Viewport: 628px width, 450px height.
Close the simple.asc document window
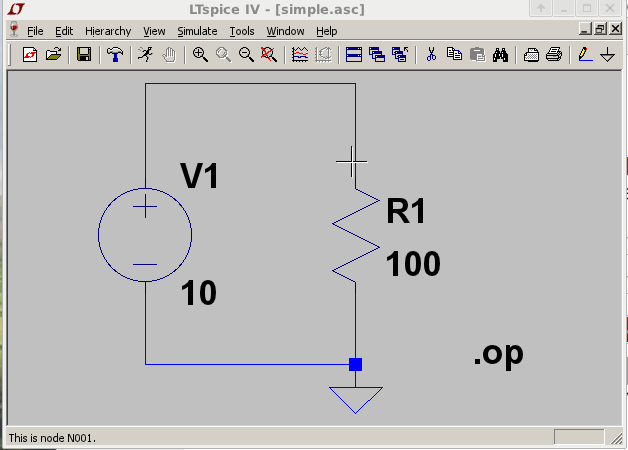tap(616, 29)
